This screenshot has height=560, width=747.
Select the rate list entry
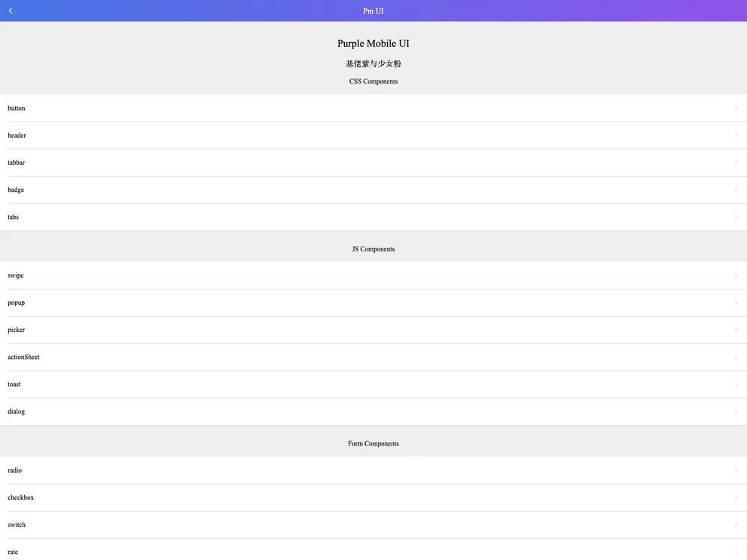coord(13,552)
